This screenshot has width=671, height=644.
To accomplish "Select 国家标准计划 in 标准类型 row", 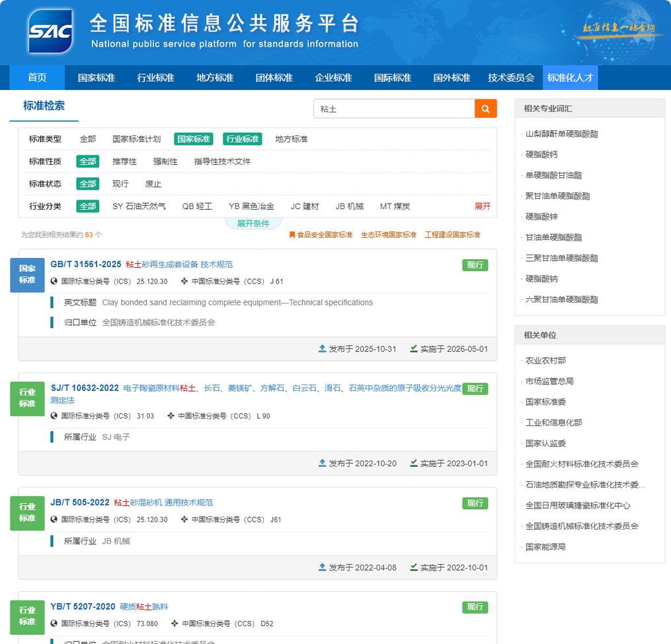I will click(x=136, y=139).
